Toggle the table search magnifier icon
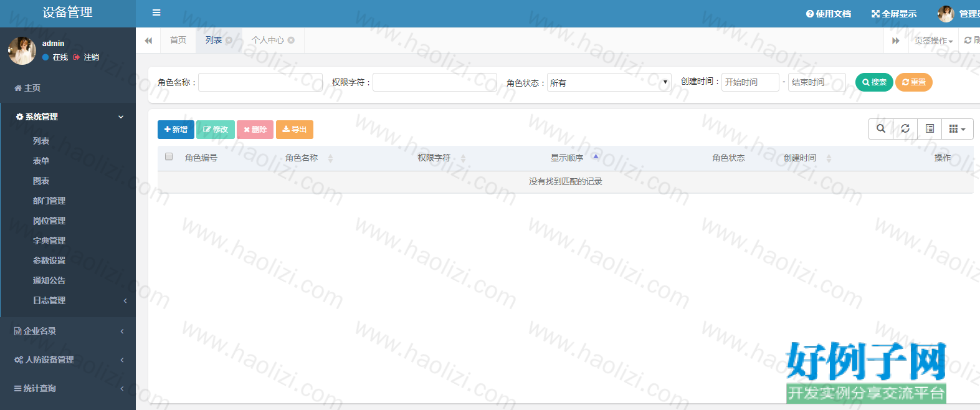The width and height of the screenshot is (980, 410). (881, 129)
